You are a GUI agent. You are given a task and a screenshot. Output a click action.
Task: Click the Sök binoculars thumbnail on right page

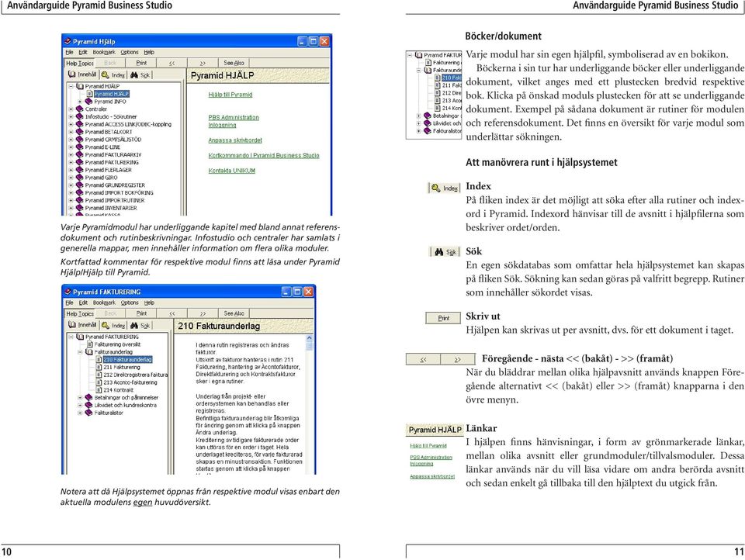445,252
